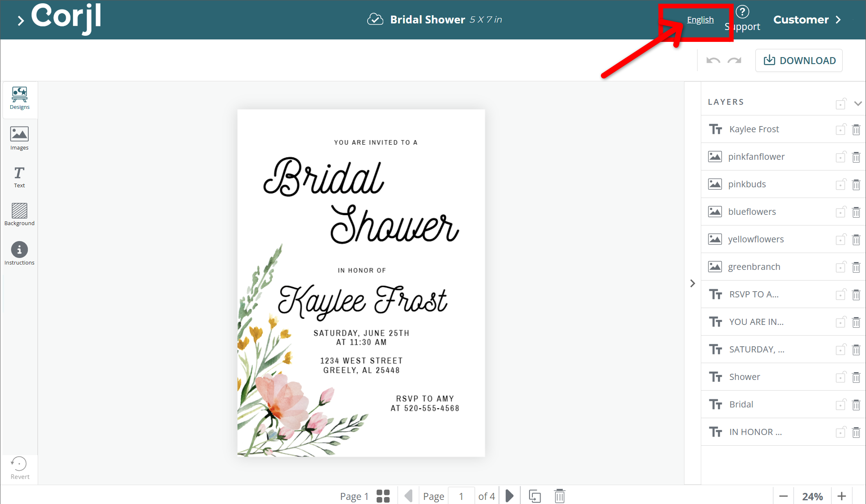866x504 pixels.
Task: Select the Text tool
Action: [x=19, y=177]
